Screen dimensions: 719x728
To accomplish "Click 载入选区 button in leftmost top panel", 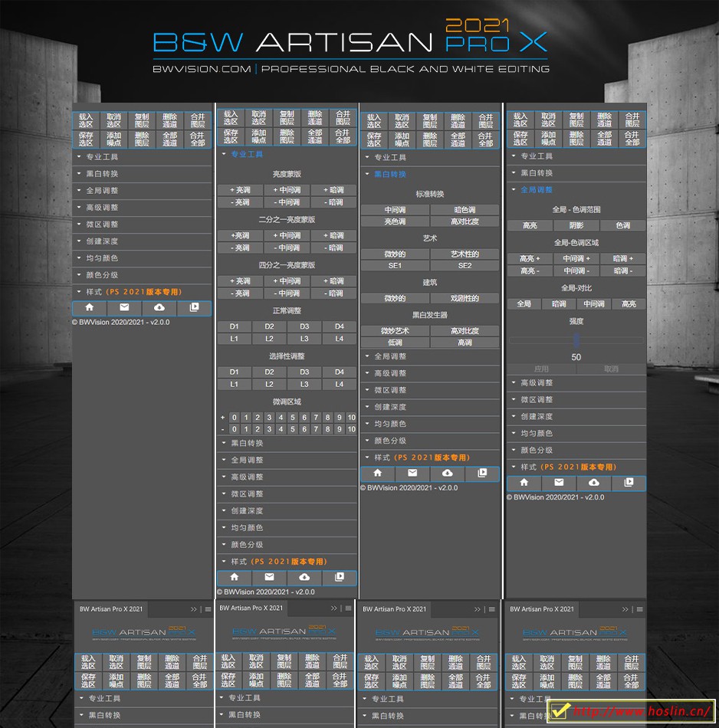I will coord(86,121).
